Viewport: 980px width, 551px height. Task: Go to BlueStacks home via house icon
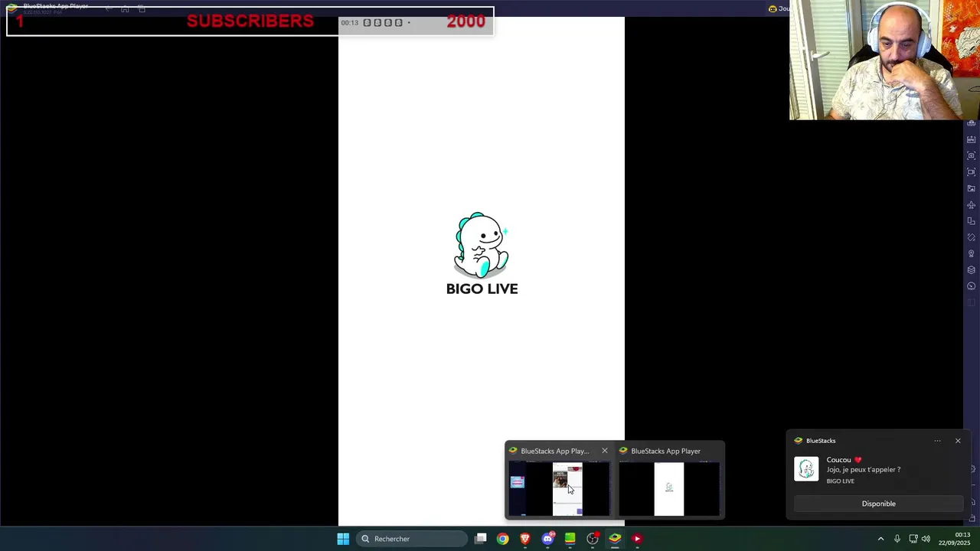[125, 8]
